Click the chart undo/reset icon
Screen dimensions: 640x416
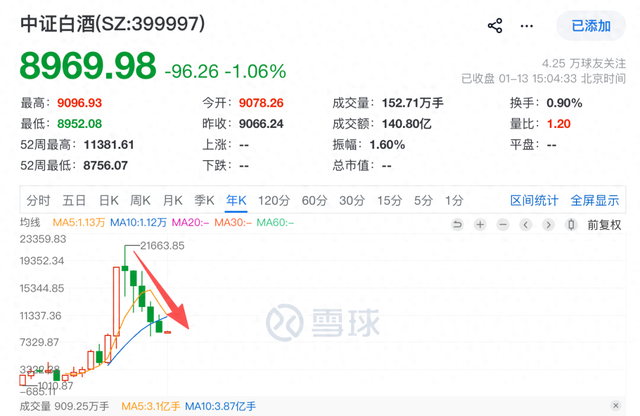(x=458, y=225)
